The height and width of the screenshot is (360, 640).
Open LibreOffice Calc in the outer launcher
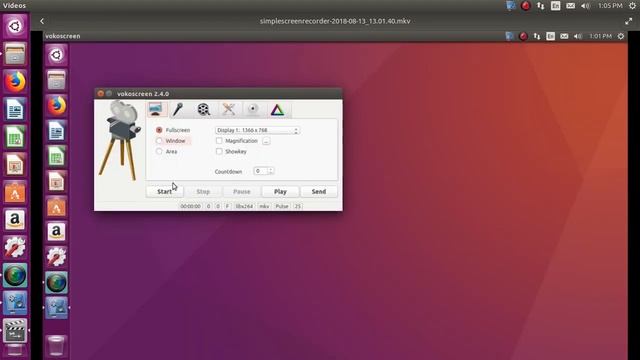pyautogui.click(x=15, y=137)
